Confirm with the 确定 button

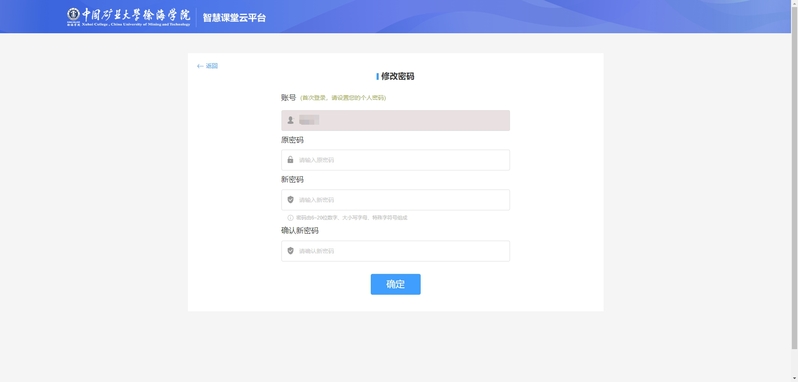395,284
